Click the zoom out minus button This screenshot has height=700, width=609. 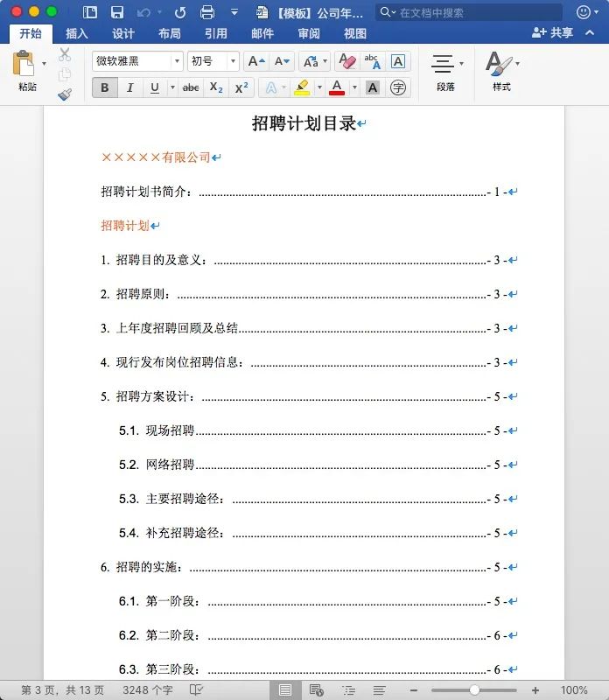tap(414, 690)
